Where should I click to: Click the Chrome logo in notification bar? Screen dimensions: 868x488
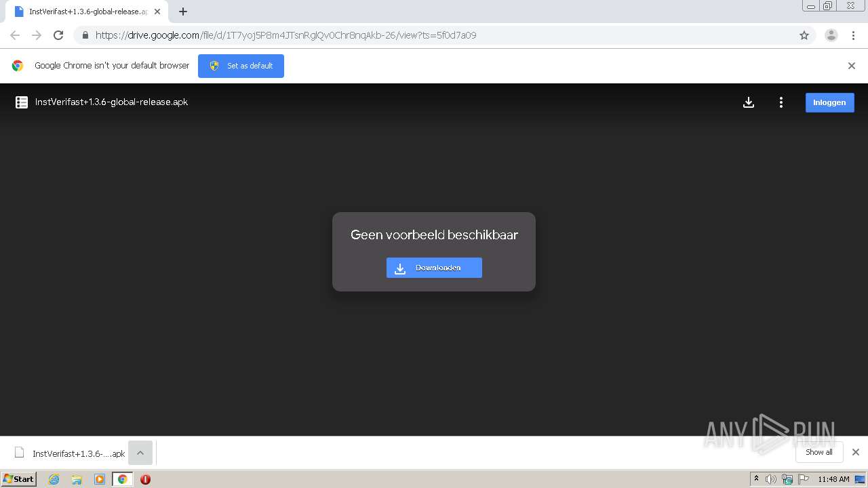18,66
